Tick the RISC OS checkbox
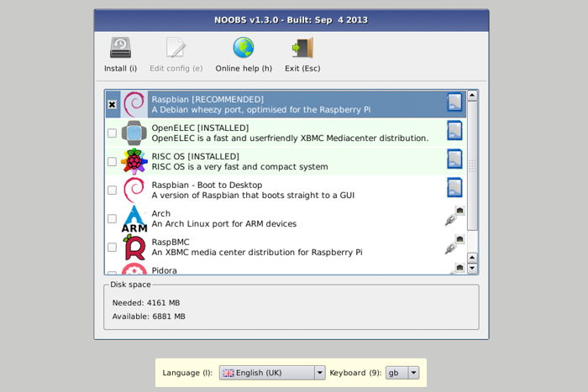The width and height of the screenshot is (588, 392). click(x=112, y=161)
